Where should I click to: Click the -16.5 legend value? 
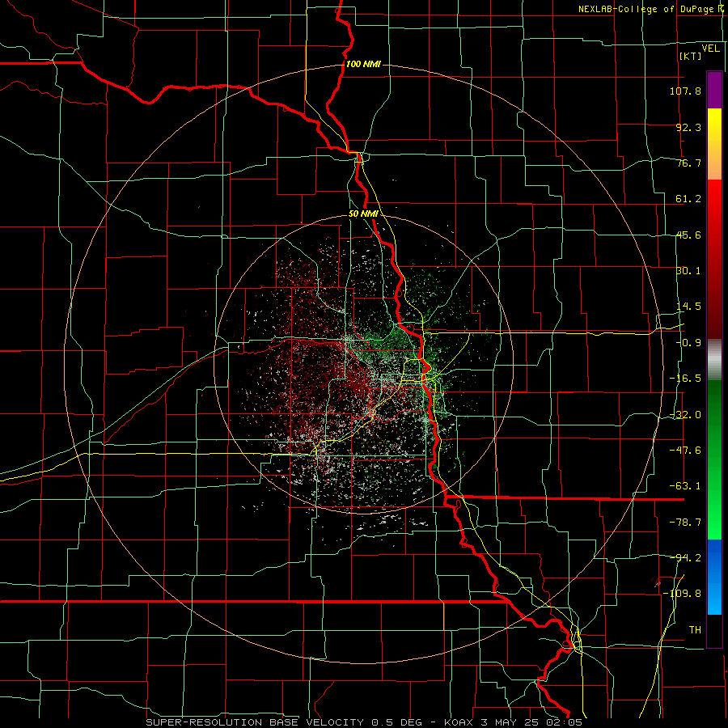685,379
